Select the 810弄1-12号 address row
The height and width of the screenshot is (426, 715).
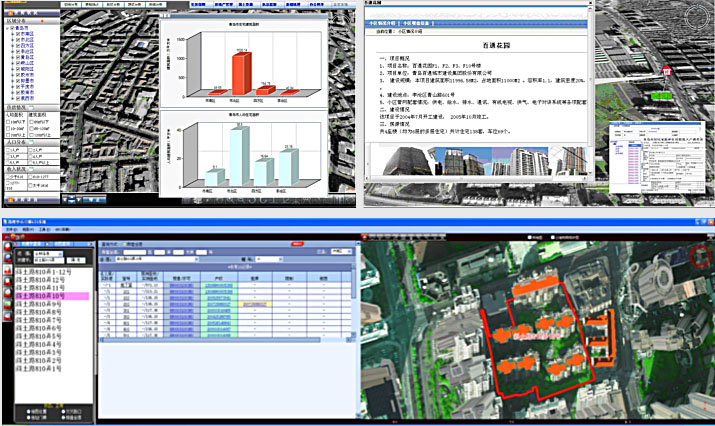pyautogui.click(x=44, y=272)
